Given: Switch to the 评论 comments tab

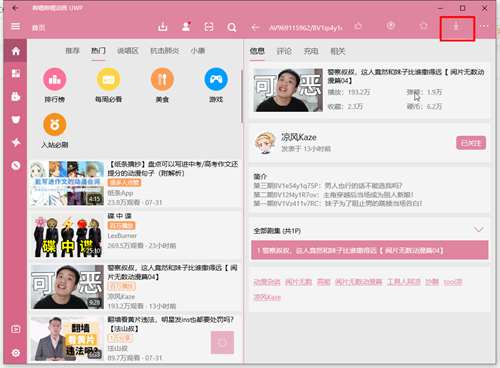Looking at the screenshot, I should (284, 51).
